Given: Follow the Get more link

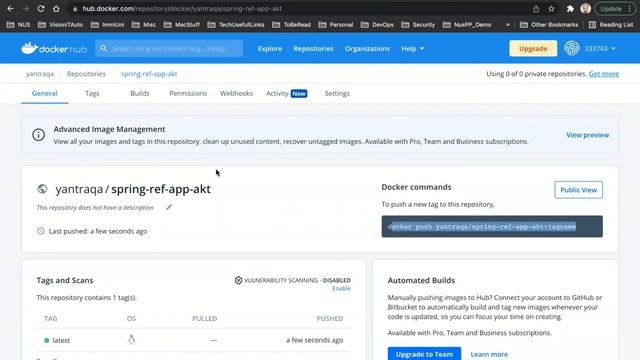Looking at the screenshot, I should click(x=603, y=74).
